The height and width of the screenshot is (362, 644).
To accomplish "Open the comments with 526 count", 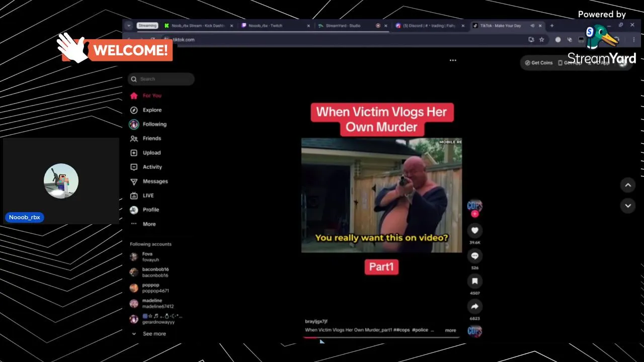I will pos(474,256).
